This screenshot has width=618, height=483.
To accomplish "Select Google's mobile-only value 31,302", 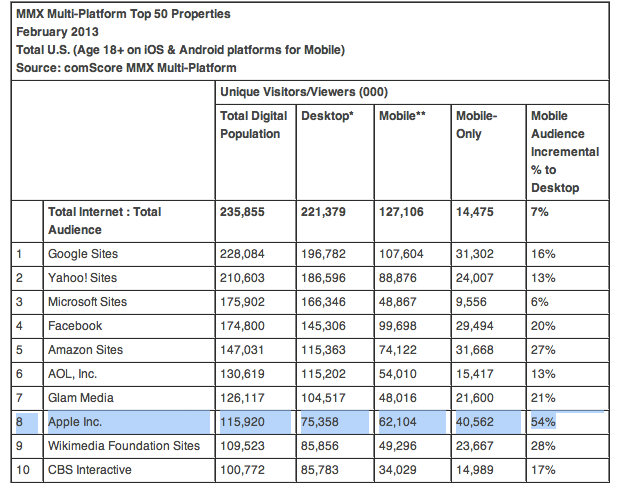I will coord(475,254).
